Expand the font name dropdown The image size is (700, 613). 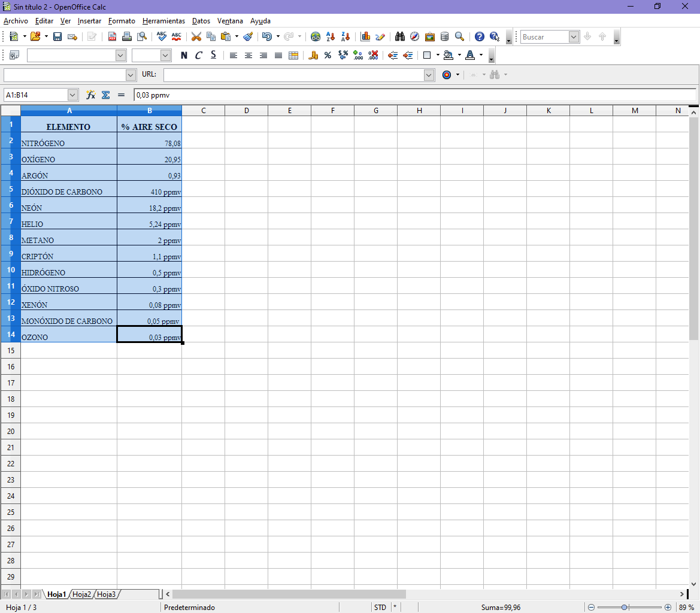(120, 56)
